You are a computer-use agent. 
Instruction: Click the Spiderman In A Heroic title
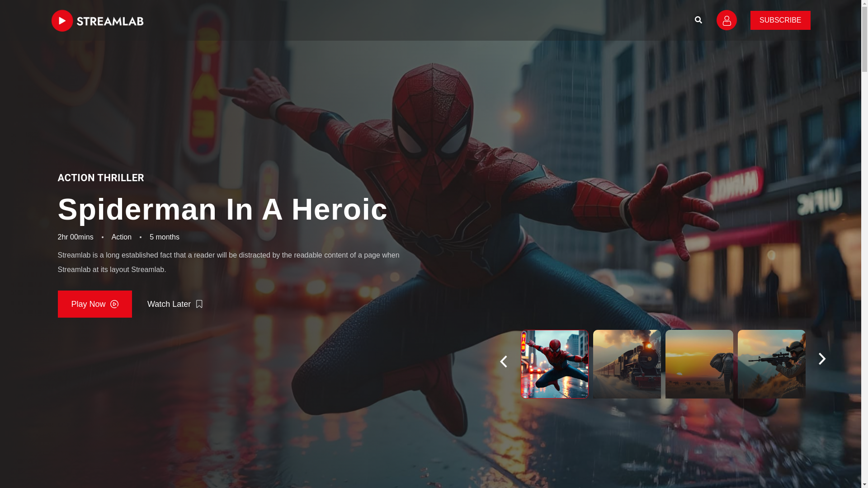[222, 210]
